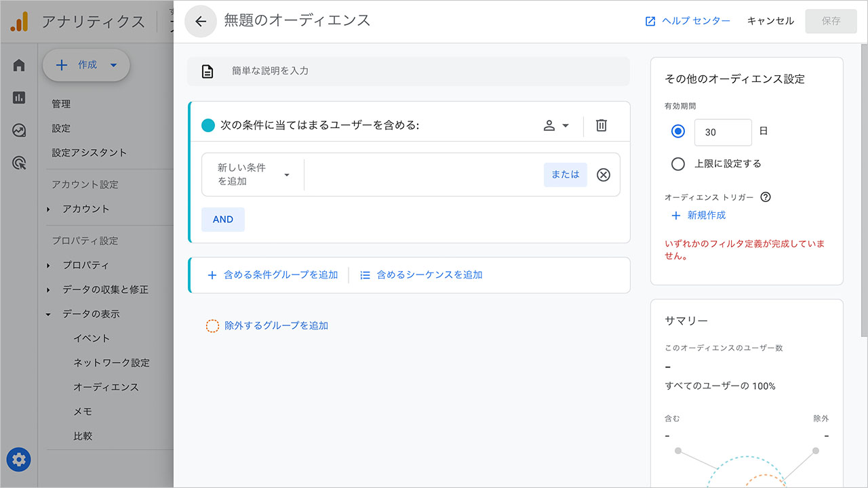Toggle the または condition operator
The width and height of the screenshot is (868, 488).
[565, 174]
